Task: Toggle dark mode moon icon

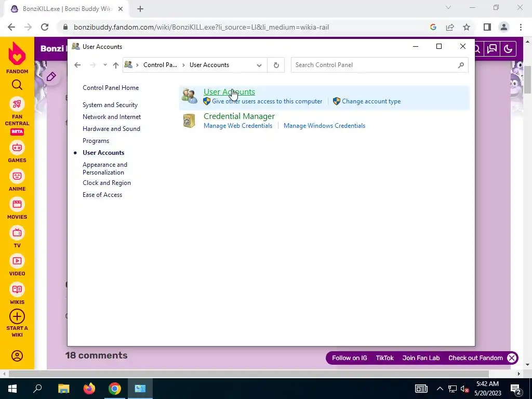Action: coord(508,49)
